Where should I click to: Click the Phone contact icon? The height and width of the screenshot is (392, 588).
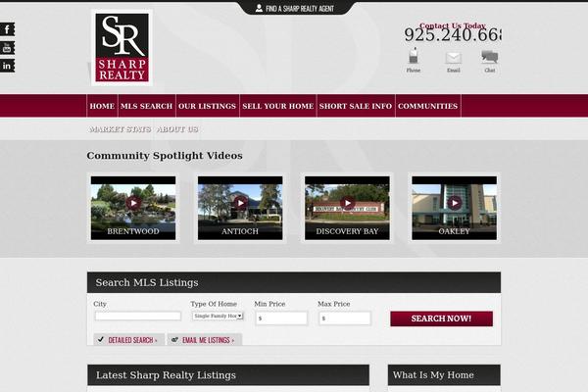(x=414, y=56)
